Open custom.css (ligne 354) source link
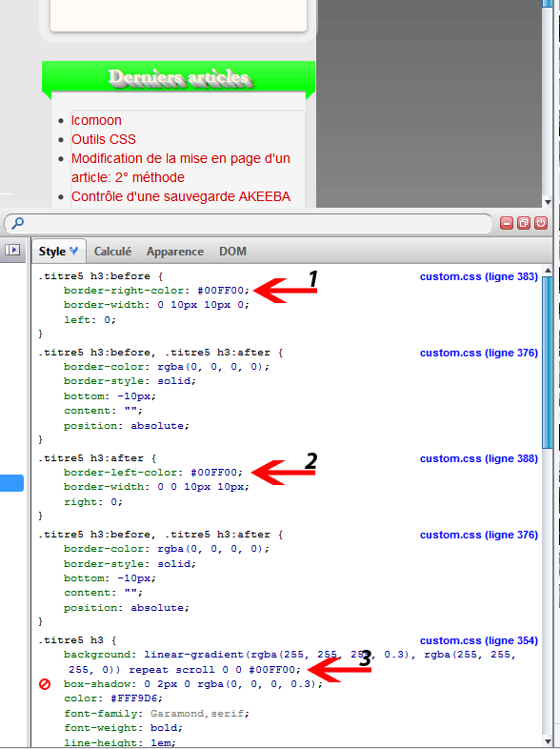This screenshot has width=560, height=749. pyautogui.click(x=479, y=640)
